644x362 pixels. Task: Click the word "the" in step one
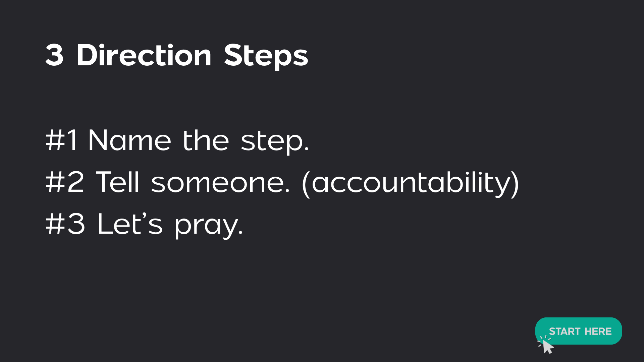[206, 140]
